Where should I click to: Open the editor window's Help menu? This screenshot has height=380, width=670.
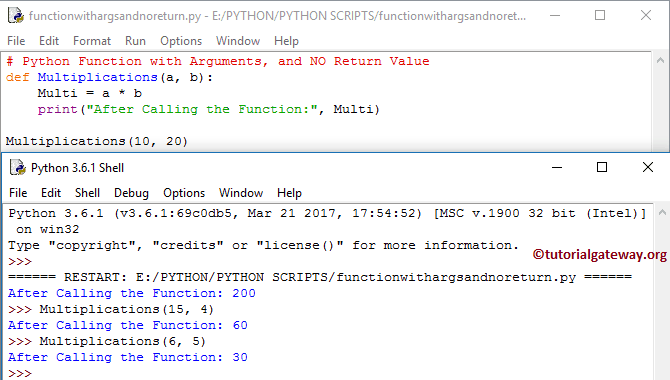[x=286, y=41]
